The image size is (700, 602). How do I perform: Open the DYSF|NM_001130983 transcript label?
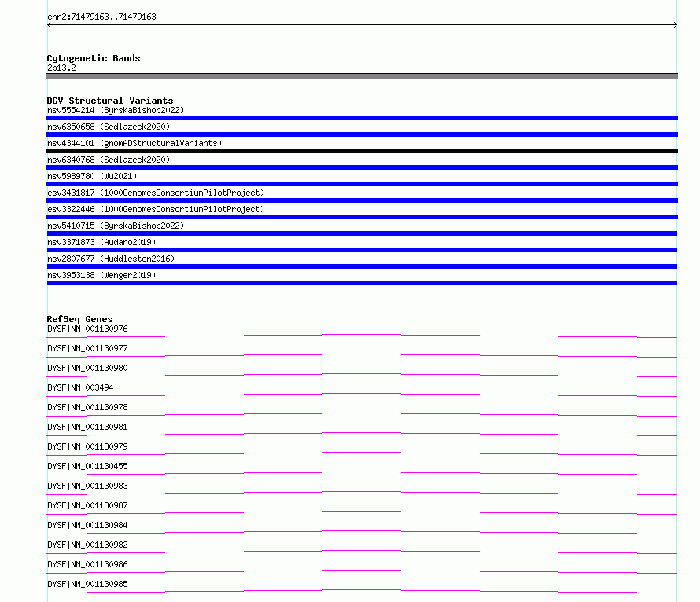[87, 486]
